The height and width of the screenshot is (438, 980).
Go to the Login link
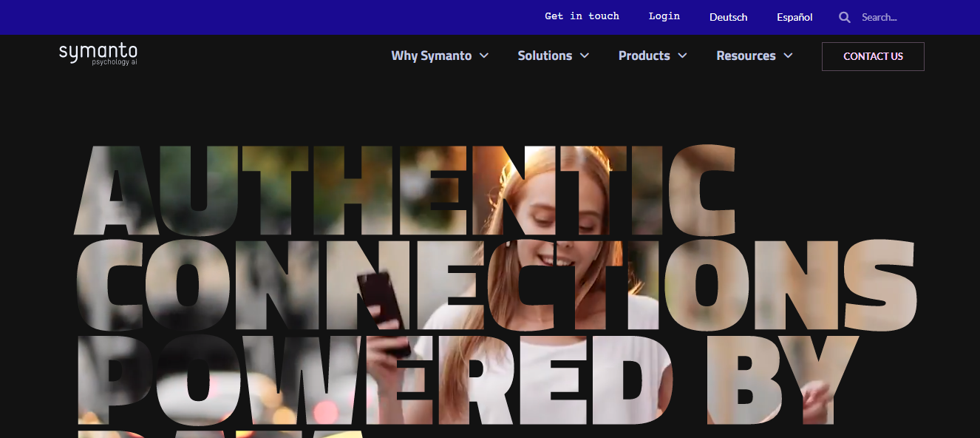pyautogui.click(x=664, y=16)
